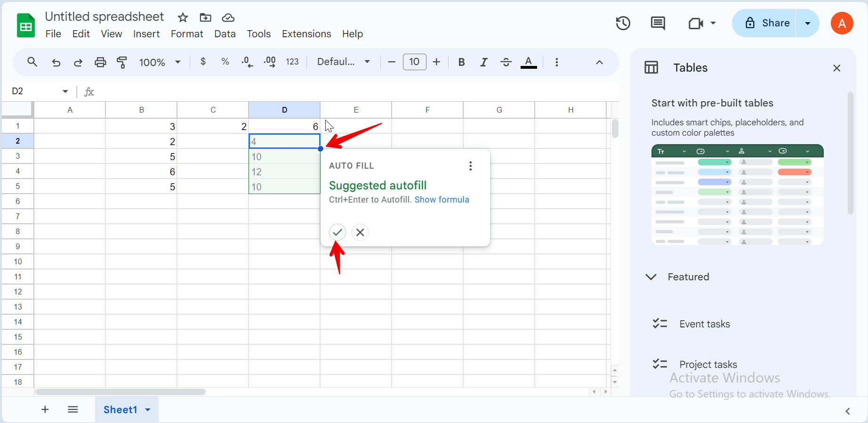This screenshot has width=868, height=423.
Task: Click the undo arrow in toolbar
Action: pos(56,62)
